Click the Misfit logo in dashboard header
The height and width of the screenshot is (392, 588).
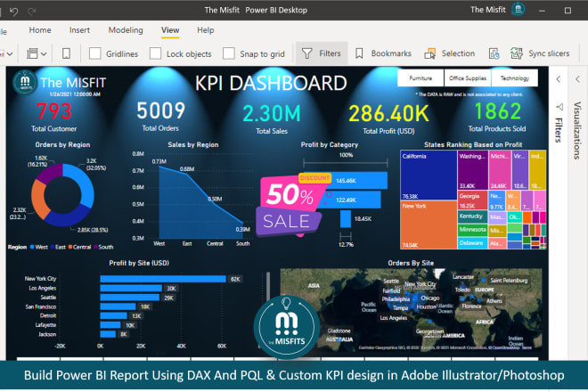point(25,82)
